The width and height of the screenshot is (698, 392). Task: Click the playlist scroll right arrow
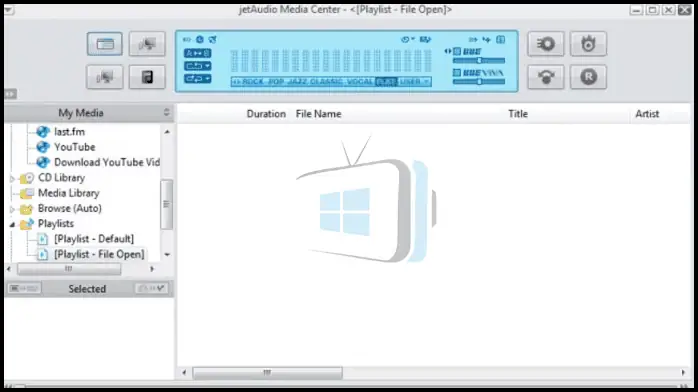click(683, 372)
